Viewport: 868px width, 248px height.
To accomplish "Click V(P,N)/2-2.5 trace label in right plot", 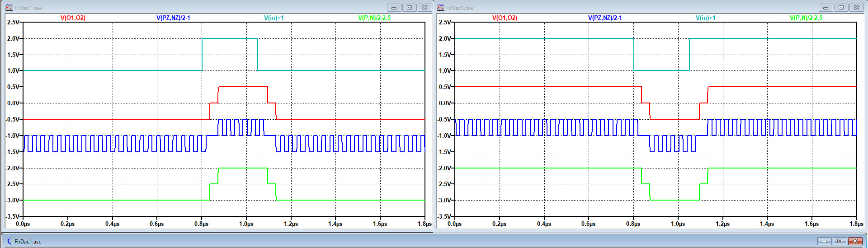I will pyautogui.click(x=806, y=18).
